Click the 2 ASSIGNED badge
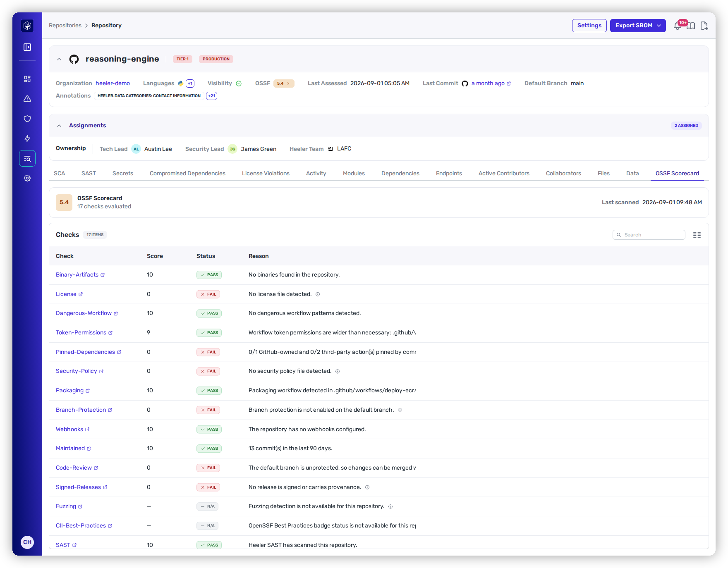 [x=686, y=126]
